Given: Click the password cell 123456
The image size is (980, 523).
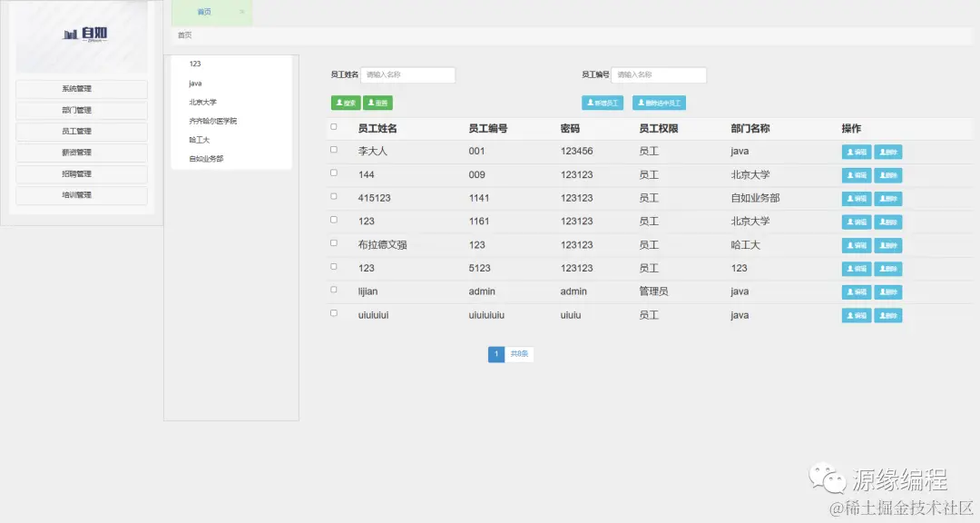Looking at the screenshot, I should (576, 151).
